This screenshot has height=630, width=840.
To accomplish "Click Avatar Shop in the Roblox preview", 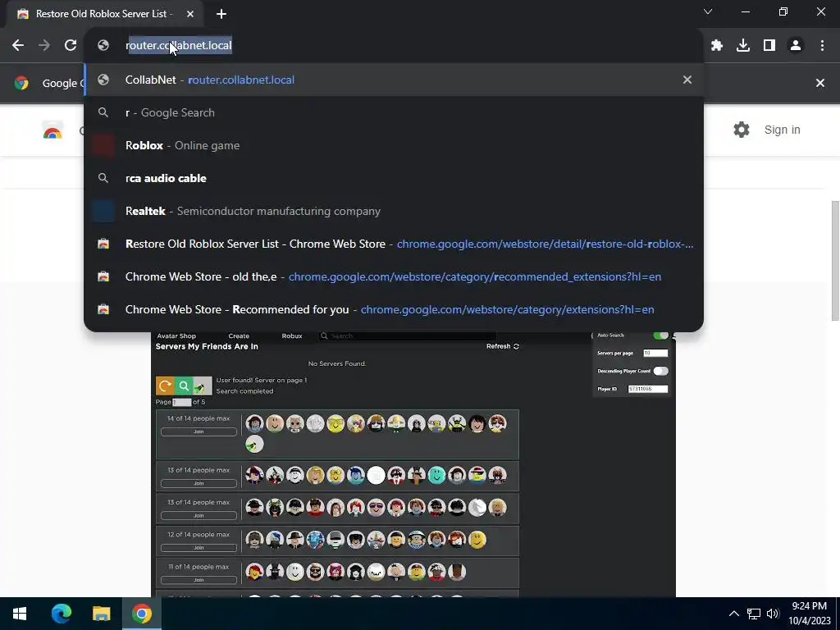I will (x=176, y=336).
